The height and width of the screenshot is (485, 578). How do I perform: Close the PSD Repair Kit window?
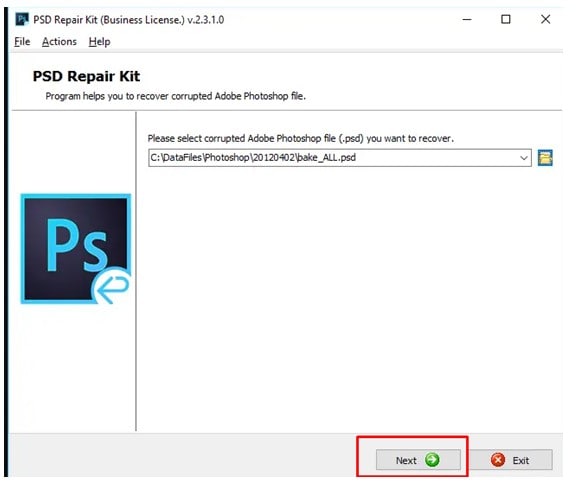546,20
